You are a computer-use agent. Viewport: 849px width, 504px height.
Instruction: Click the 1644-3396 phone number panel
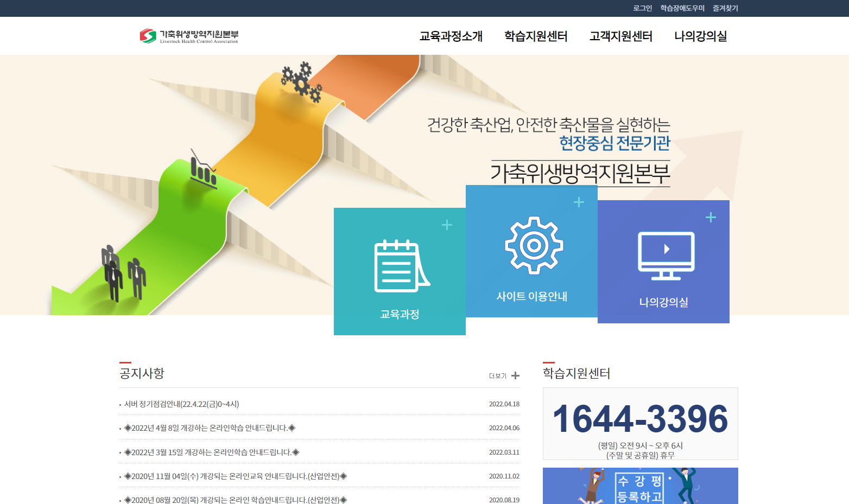(x=640, y=423)
